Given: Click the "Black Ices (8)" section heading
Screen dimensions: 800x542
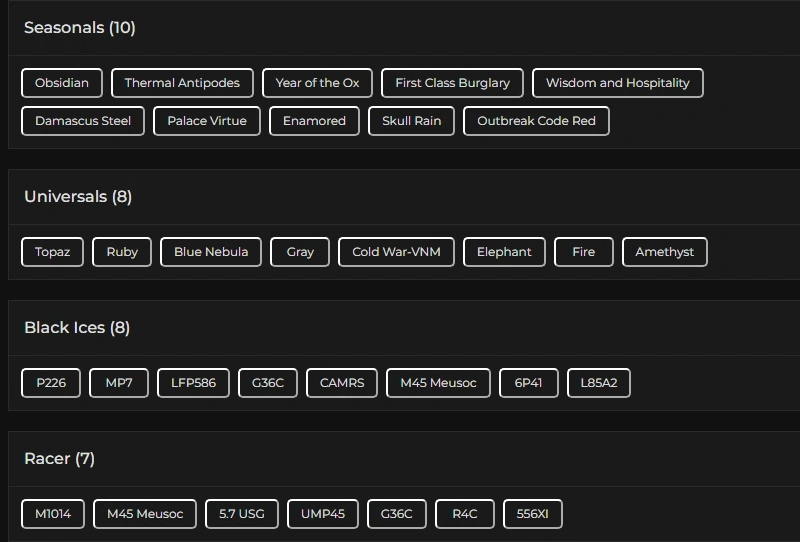Looking at the screenshot, I should (x=77, y=328).
